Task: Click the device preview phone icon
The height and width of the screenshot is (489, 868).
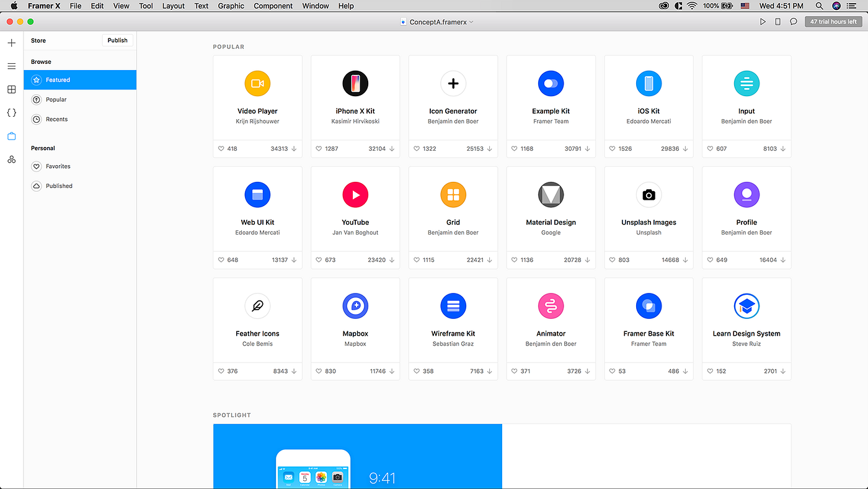Action: coord(778,22)
